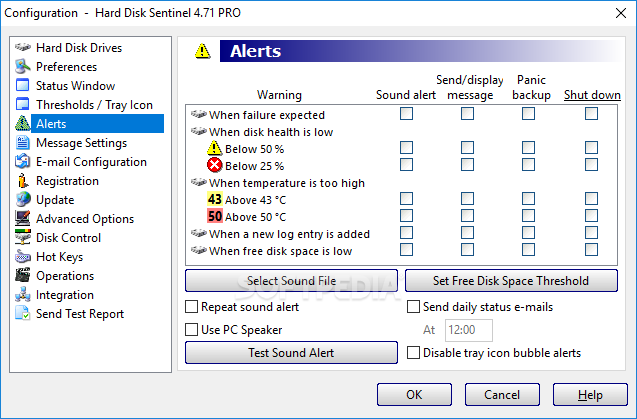The height and width of the screenshot is (419, 637).
Task: Click the yellow 43 temperature badge
Action: tap(214, 200)
